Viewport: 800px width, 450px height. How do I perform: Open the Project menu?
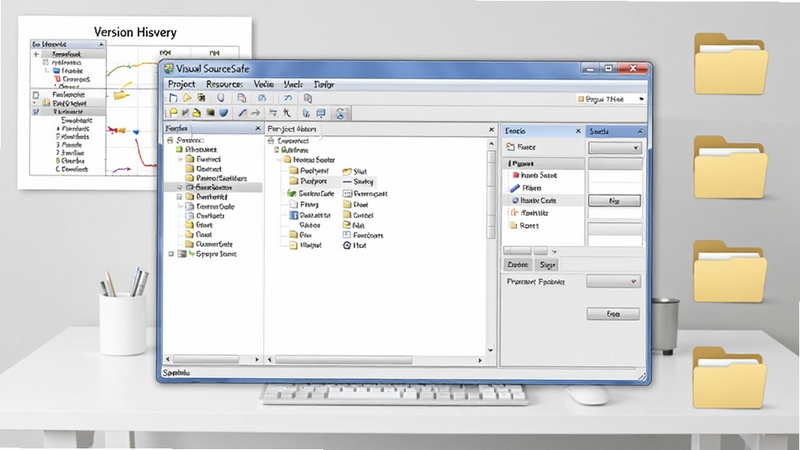[182, 84]
